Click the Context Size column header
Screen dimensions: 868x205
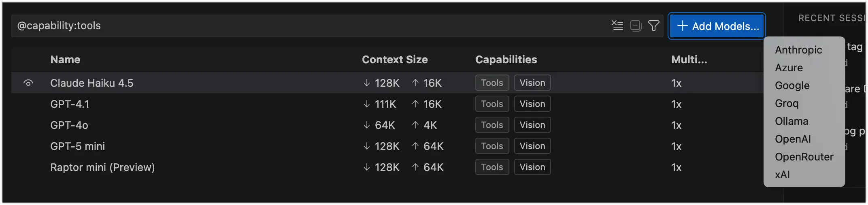pyautogui.click(x=395, y=60)
